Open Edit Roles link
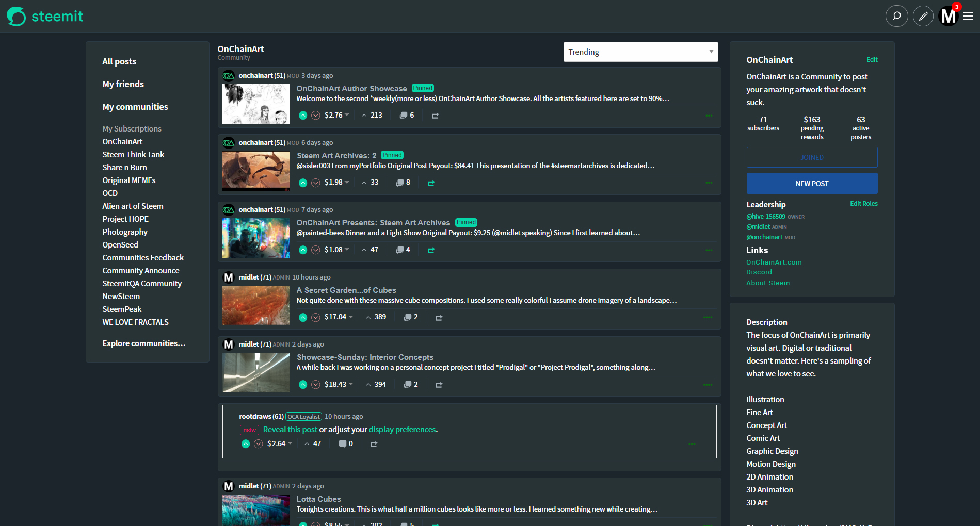 863,204
